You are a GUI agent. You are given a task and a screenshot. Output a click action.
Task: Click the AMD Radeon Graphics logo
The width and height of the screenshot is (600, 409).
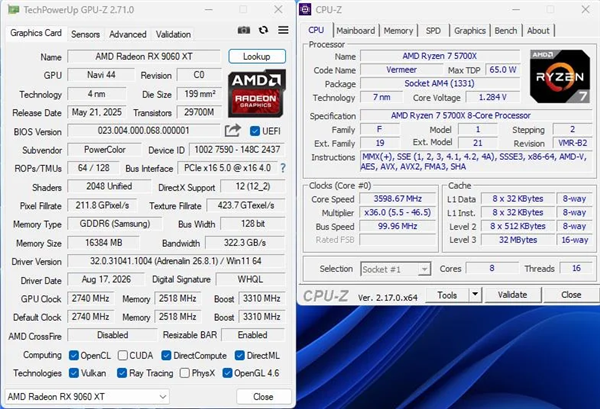click(x=257, y=93)
